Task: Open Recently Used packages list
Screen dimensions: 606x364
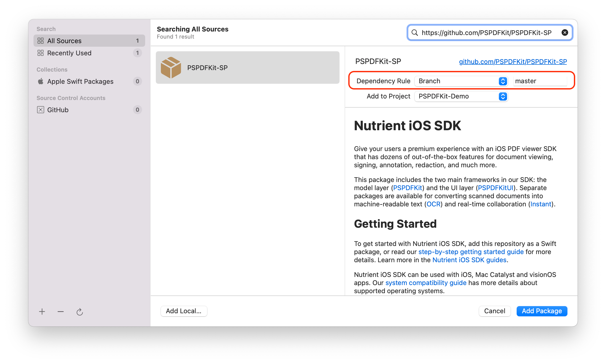Action: pyautogui.click(x=69, y=53)
